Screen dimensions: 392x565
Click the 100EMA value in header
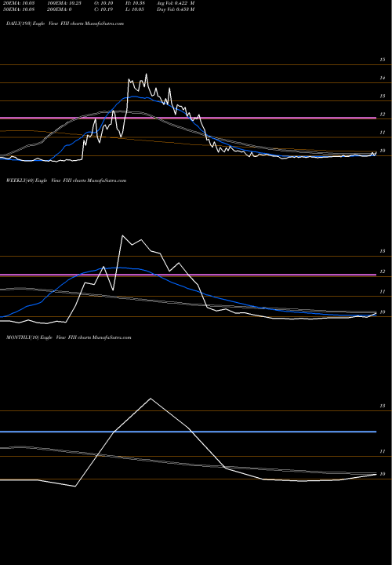click(x=64, y=3)
